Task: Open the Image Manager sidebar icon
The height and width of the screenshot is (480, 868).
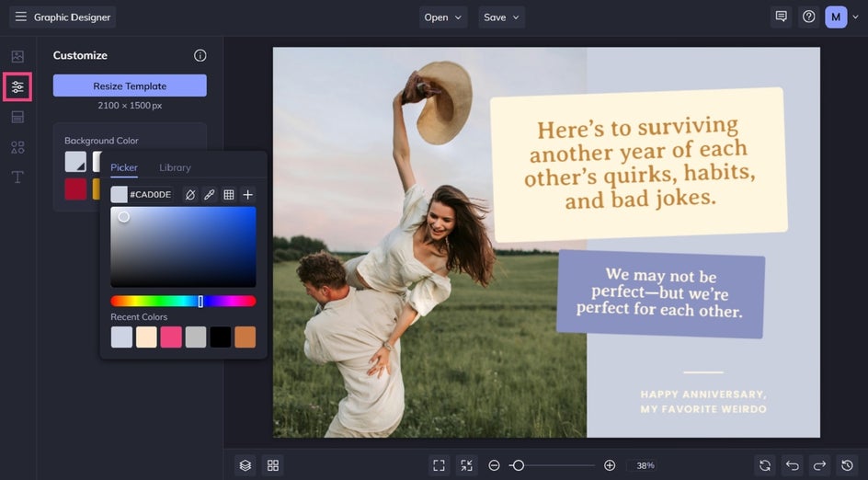Action: pos(17,56)
